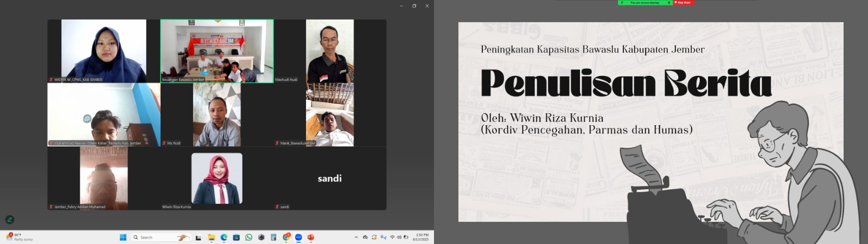Open Task View from the taskbar

click(198, 237)
